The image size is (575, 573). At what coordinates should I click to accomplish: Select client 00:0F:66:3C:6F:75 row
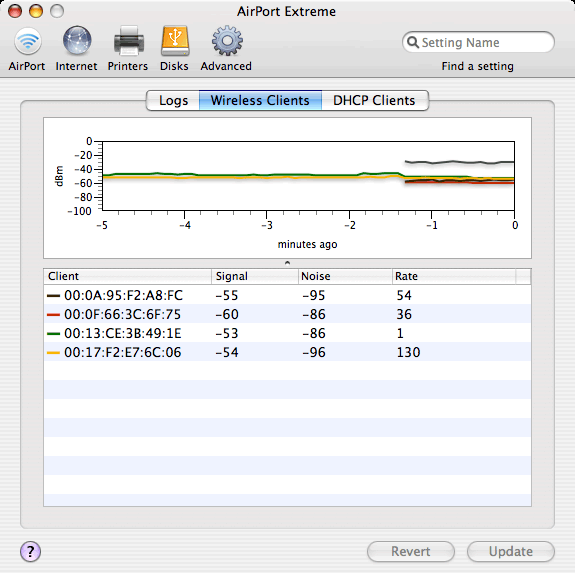tap(287, 314)
